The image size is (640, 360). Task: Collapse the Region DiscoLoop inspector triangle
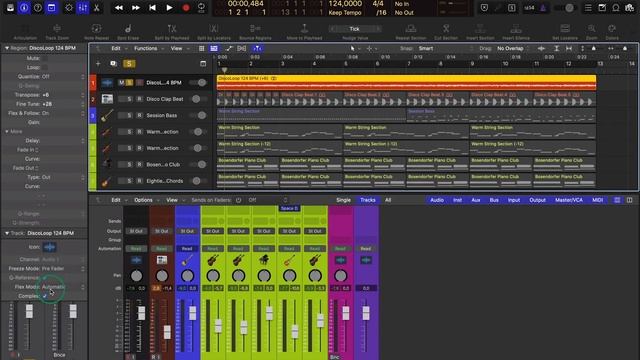click(7, 48)
